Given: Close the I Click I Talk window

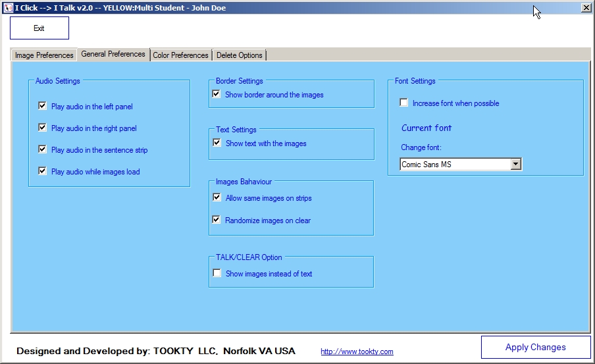Looking at the screenshot, I should [x=586, y=8].
